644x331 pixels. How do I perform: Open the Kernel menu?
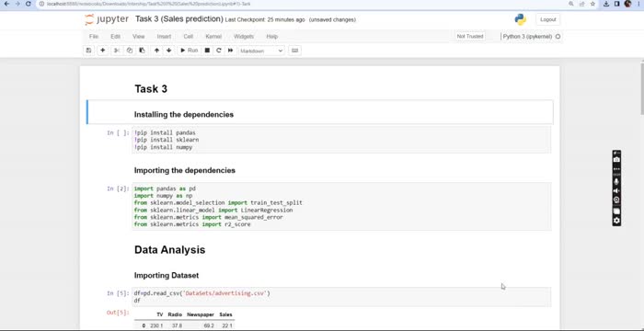213,37
